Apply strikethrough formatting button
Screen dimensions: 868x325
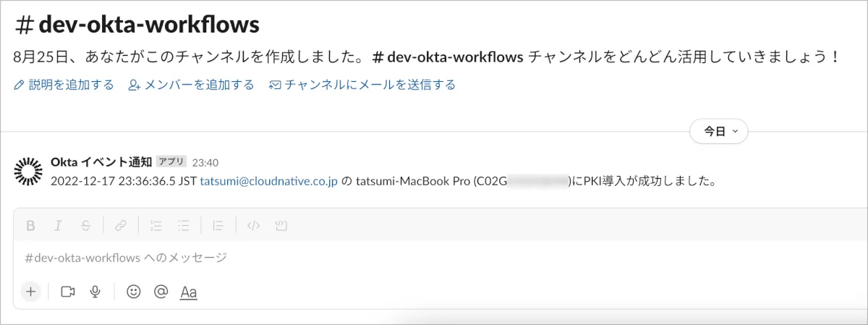(x=85, y=226)
